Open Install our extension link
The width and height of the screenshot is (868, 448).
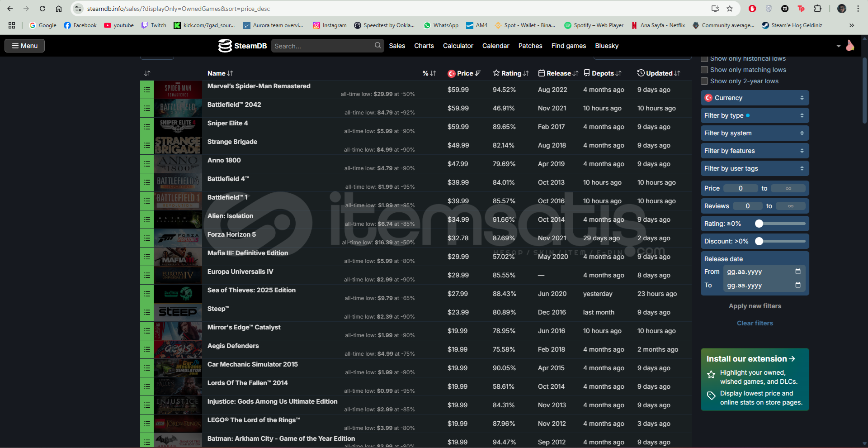pyautogui.click(x=750, y=359)
